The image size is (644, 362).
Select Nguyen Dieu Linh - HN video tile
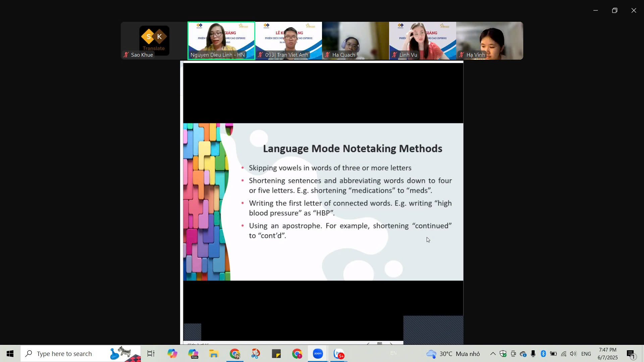pos(221,41)
